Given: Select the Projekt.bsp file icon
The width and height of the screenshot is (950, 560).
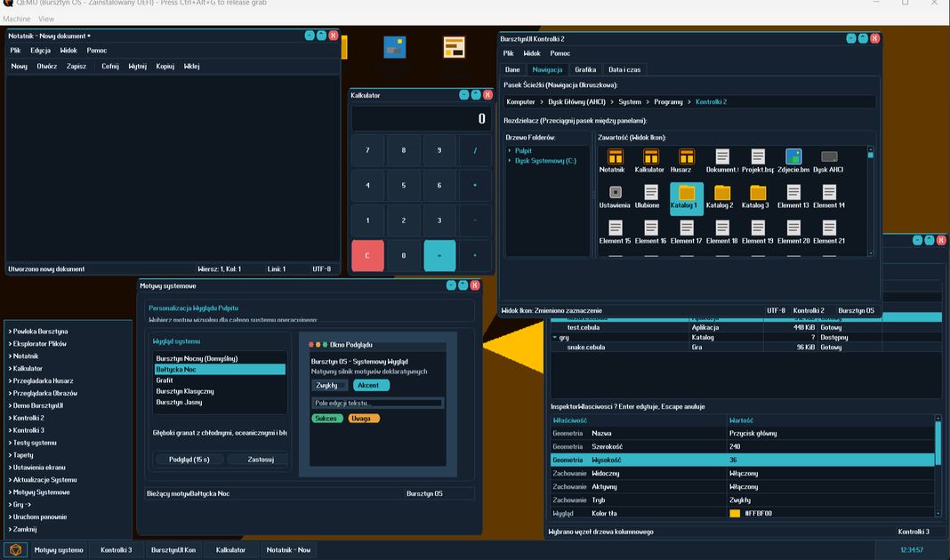Looking at the screenshot, I should 757,161.
